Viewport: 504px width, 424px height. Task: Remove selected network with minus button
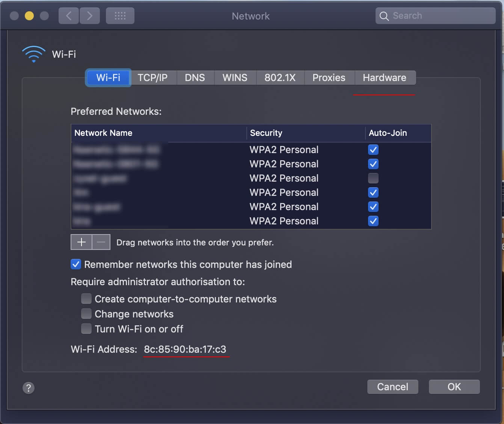100,242
